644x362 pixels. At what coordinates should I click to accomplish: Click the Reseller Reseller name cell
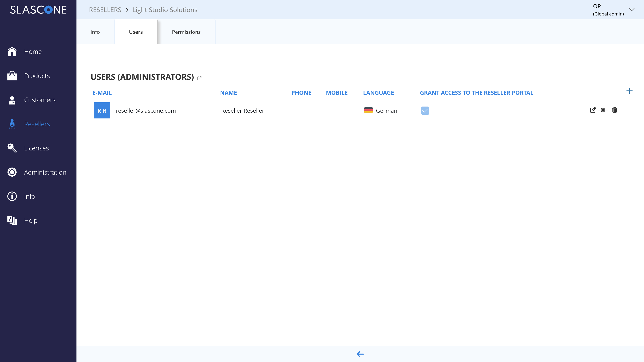(243, 110)
